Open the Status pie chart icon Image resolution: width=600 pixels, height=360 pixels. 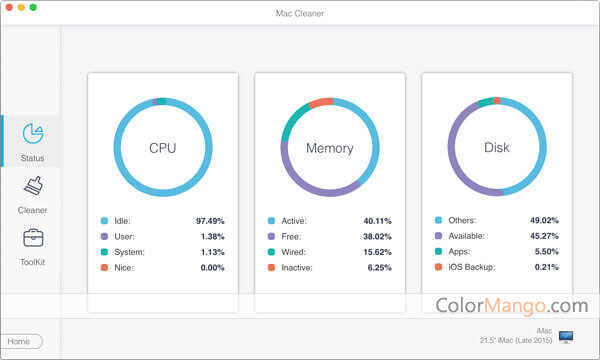click(33, 134)
